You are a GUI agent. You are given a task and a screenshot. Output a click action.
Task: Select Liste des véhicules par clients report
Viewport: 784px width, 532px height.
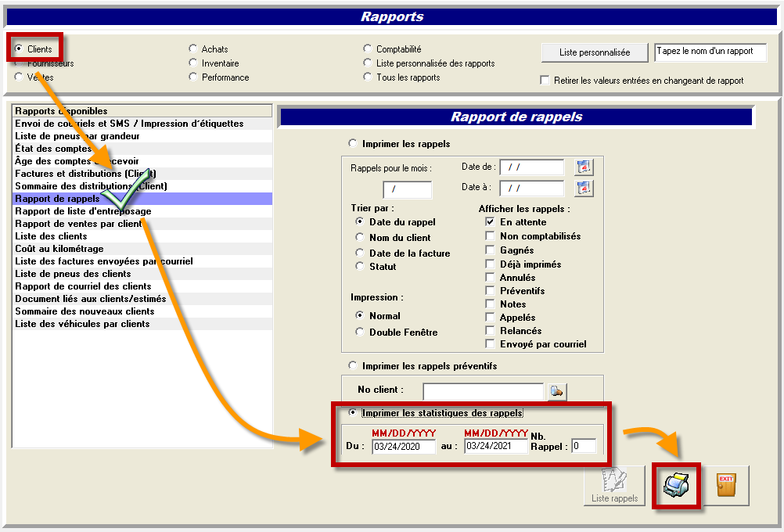(x=142, y=323)
